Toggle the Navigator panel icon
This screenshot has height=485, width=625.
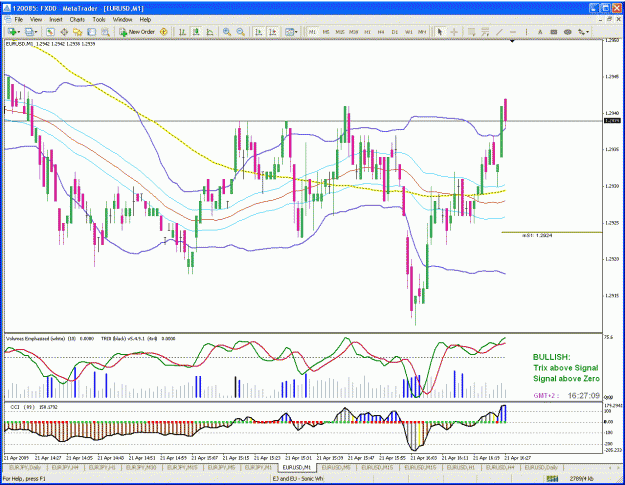click(x=77, y=32)
